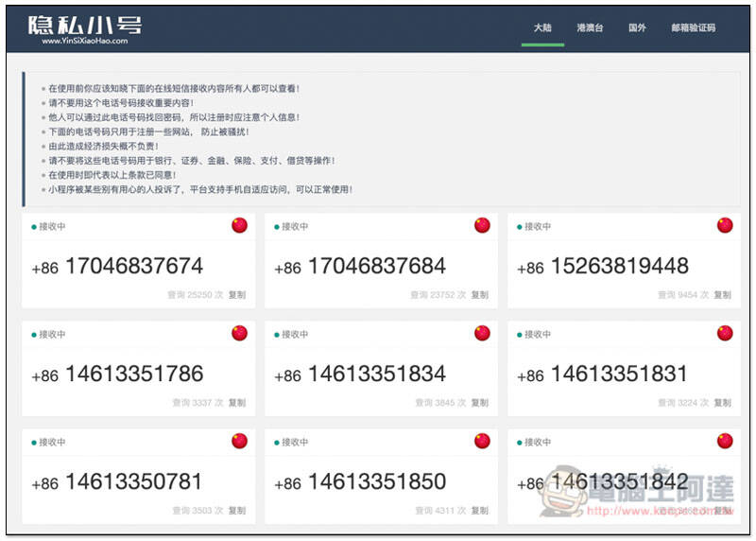
Task: Open number +86 14613351831
Action: [602, 374]
